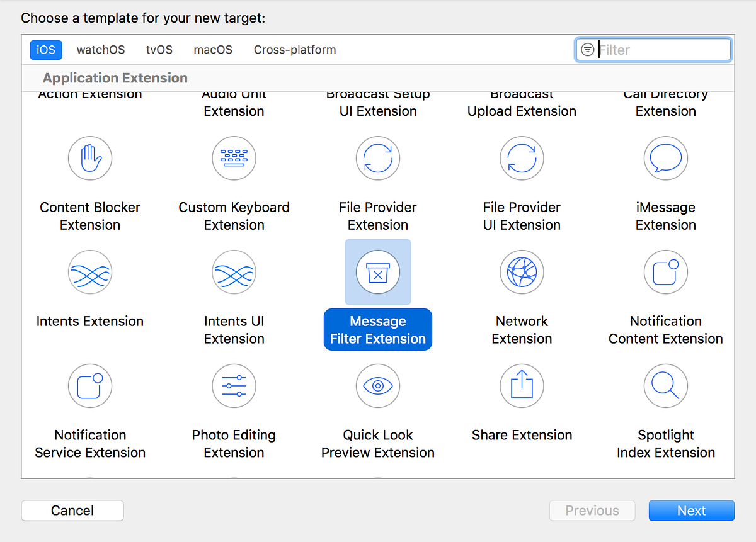Choose the Custom Keyboard Extension icon
The image size is (756, 542).
click(x=234, y=158)
